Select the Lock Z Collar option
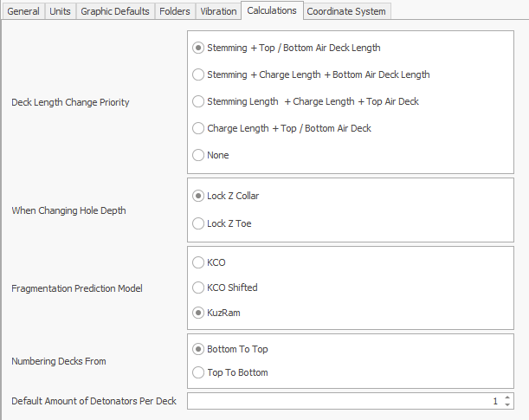 [199, 196]
